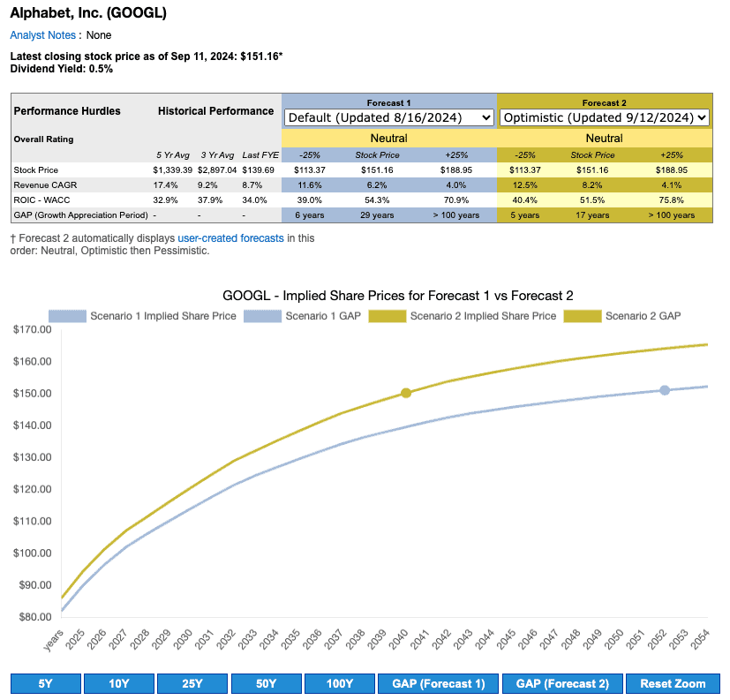This screenshot has height=700, width=730.
Task: Click the 6 years GAP cell
Action: coord(310,215)
